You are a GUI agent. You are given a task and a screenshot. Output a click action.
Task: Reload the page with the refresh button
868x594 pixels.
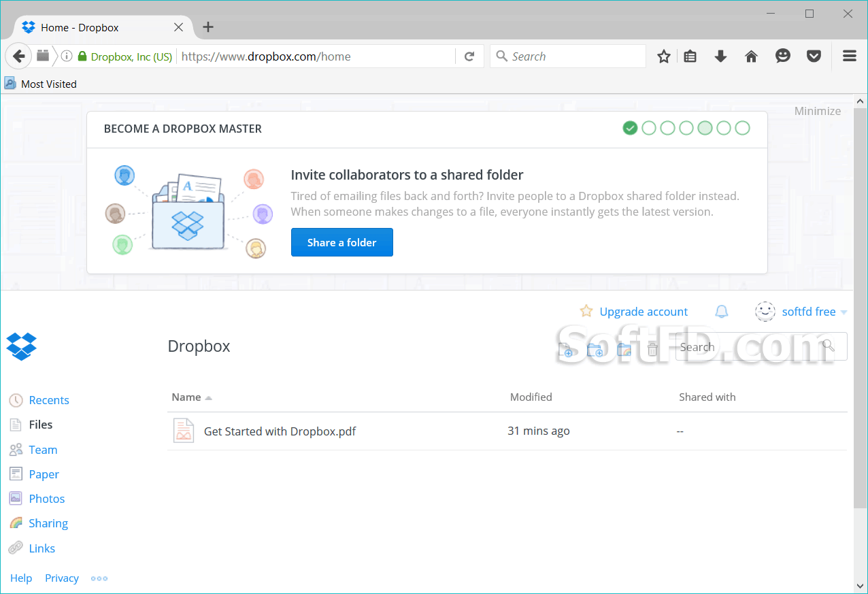pyautogui.click(x=469, y=56)
